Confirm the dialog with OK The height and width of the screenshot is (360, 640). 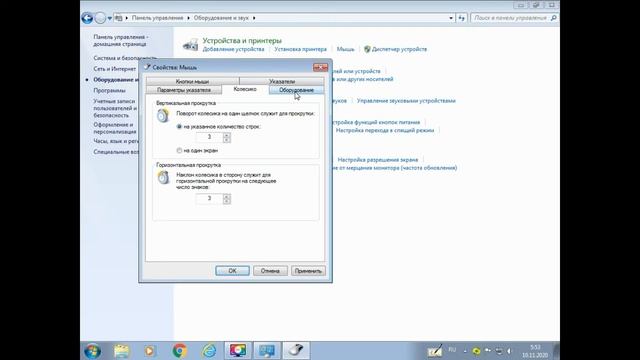pyautogui.click(x=232, y=271)
